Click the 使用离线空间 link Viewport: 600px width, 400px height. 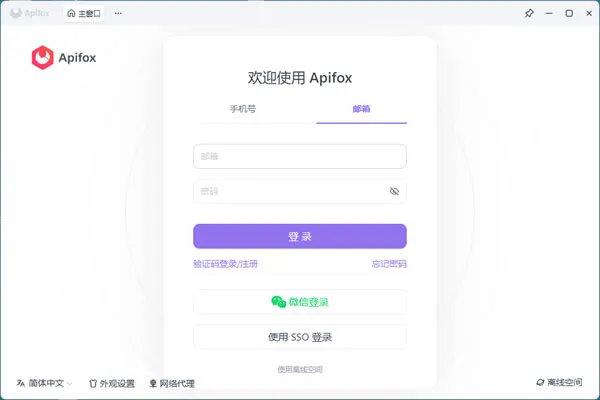click(x=300, y=369)
